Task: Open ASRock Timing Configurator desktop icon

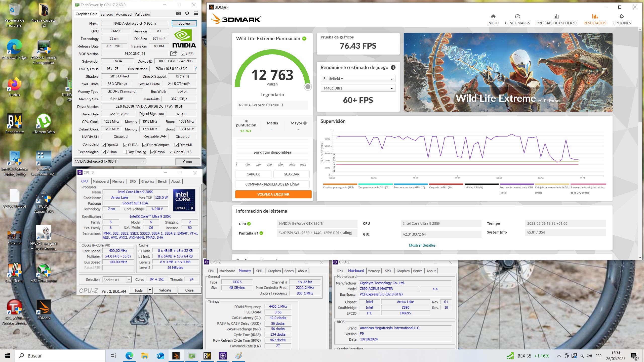Action: point(44,52)
